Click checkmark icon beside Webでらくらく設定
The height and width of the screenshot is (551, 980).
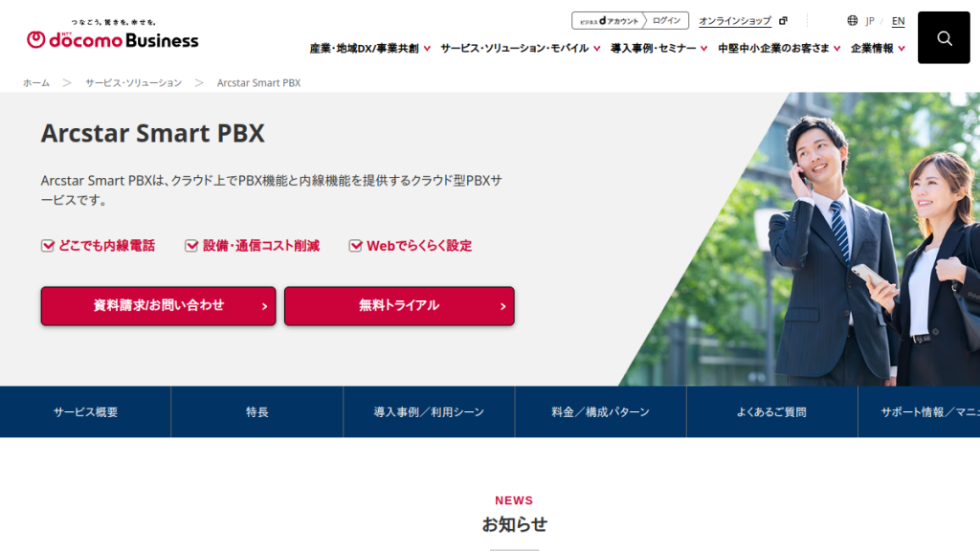355,246
